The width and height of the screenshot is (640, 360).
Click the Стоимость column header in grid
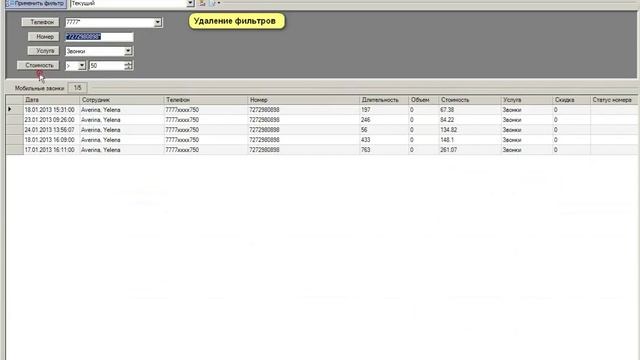469,100
